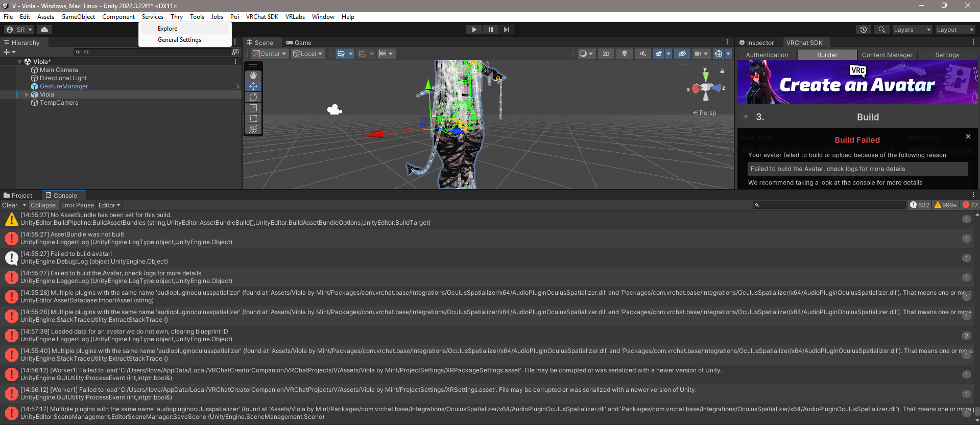The width and height of the screenshot is (980, 425).
Task: Switch to the Project tab
Action: tap(18, 196)
